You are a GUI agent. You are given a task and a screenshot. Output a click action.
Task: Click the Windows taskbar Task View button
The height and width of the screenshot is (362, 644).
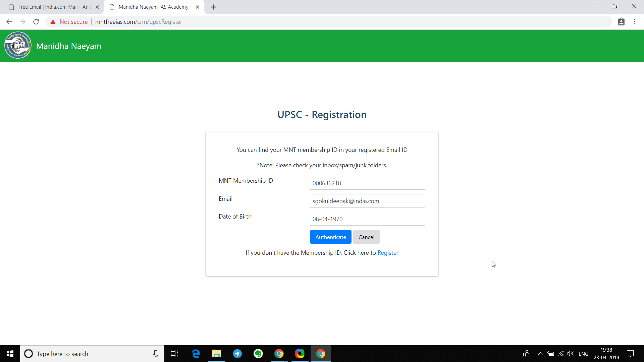(x=175, y=354)
